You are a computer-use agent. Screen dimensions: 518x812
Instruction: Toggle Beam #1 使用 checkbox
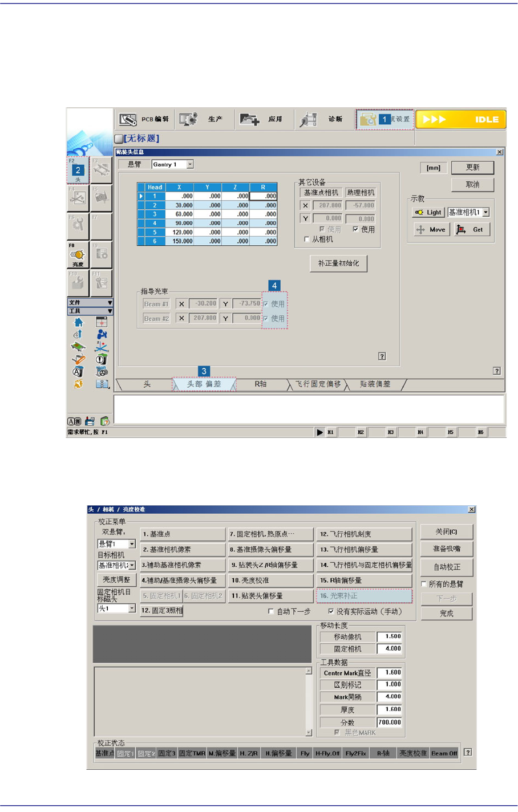point(266,304)
